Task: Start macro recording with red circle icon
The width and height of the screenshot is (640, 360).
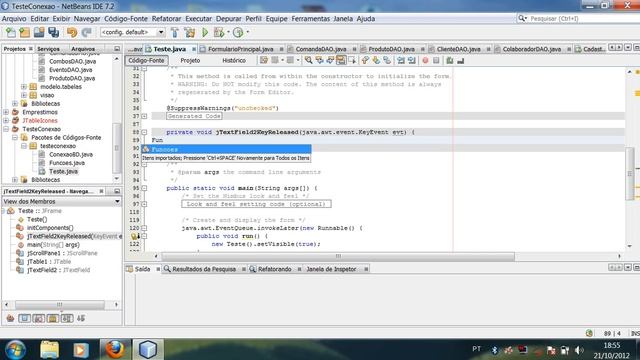Action: pos(425,60)
